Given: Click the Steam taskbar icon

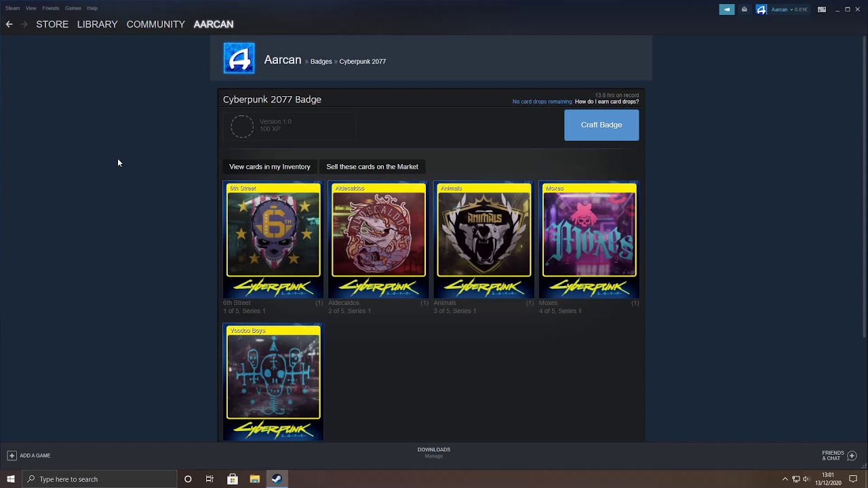Looking at the screenshot, I should 277,479.
